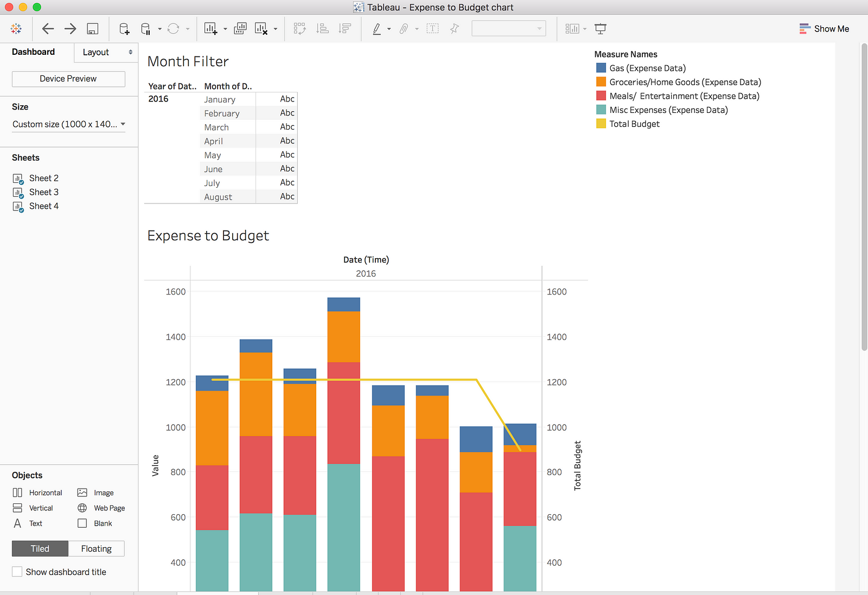Image resolution: width=868 pixels, height=595 pixels.
Task: Click the redo forward arrow
Action: 71,29
